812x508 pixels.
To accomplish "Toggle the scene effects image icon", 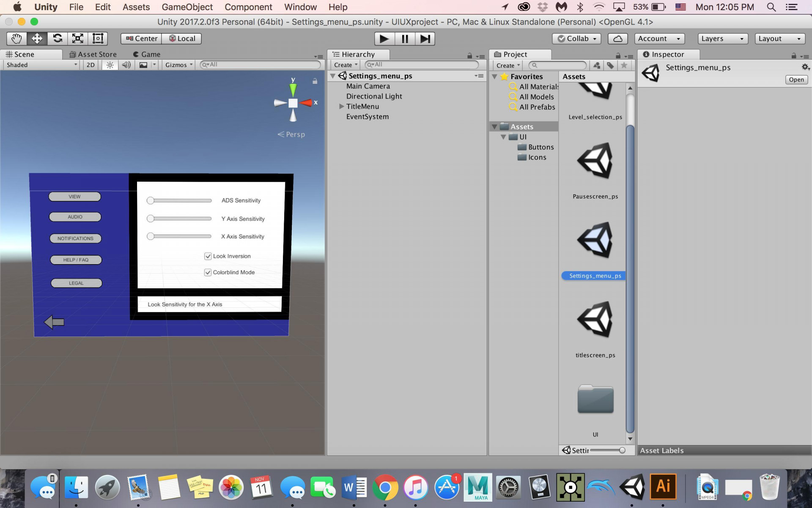I will pyautogui.click(x=143, y=65).
